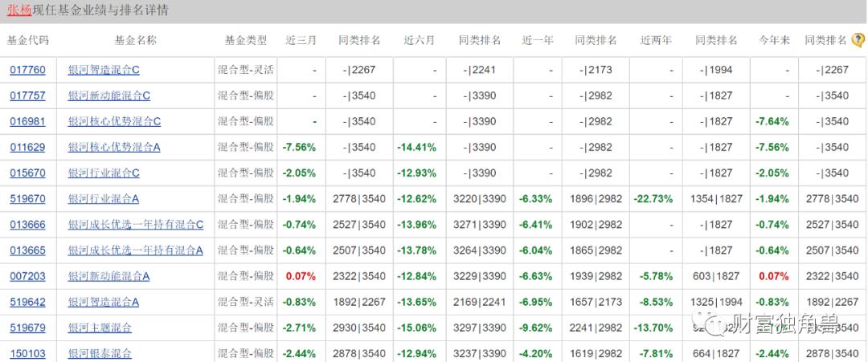Click the help question mark icon
The image size is (868, 362).
pos(858,40)
